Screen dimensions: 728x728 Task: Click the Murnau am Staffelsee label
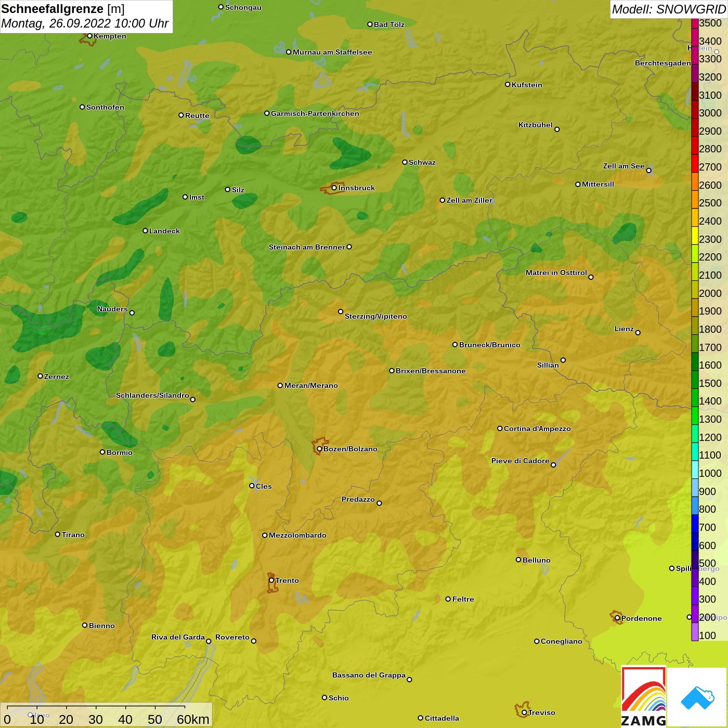332,52
